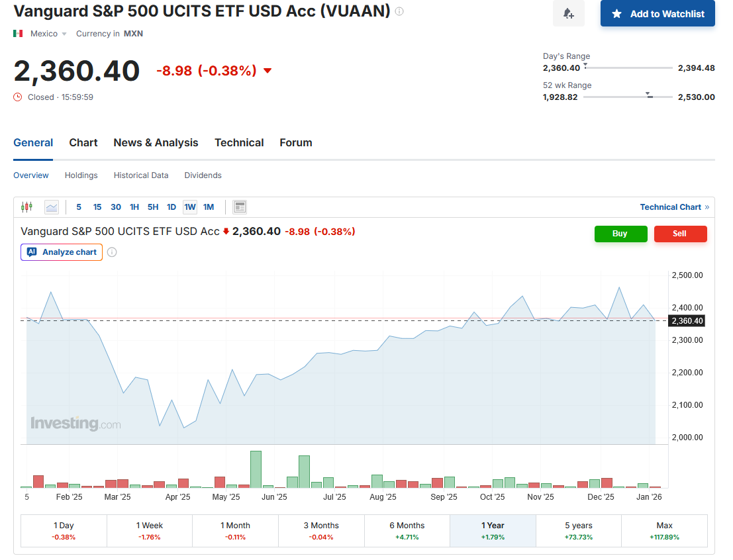Select the 5 minute interval
This screenshot has height=560, width=733.
[79, 207]
